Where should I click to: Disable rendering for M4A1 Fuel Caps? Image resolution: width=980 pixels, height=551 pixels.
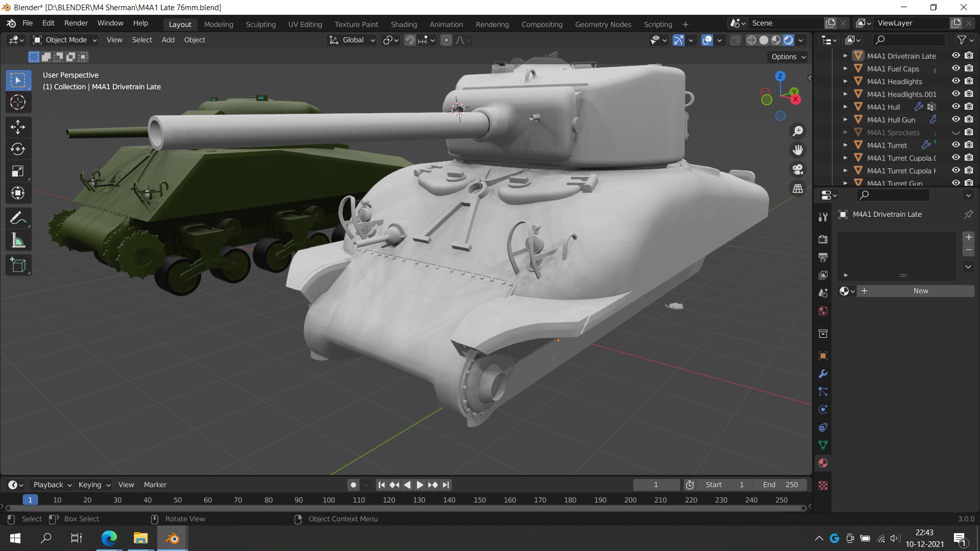[x=969, y=68]
